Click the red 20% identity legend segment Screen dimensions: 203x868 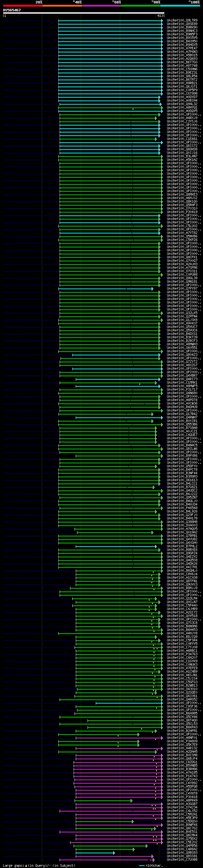tap(23, 6)
